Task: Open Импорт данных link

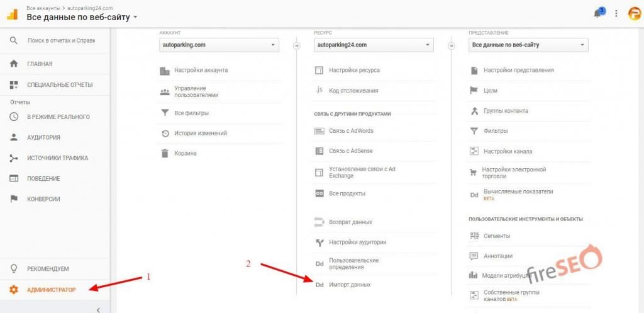Action: 350,285
